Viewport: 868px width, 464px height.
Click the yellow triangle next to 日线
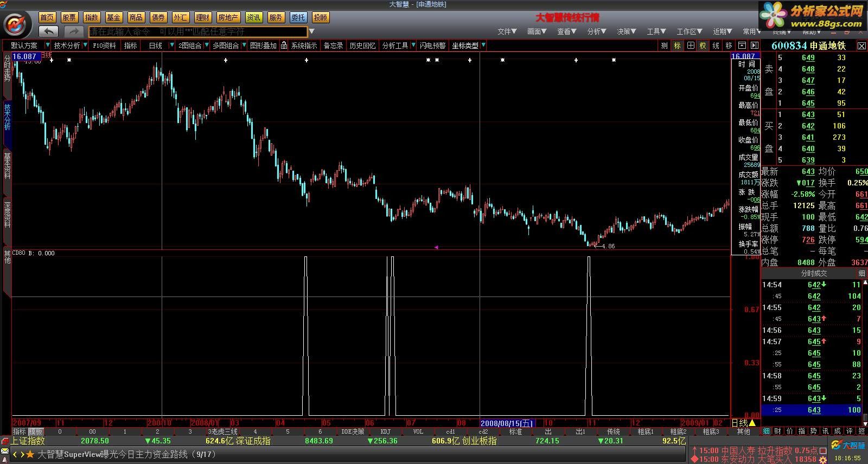tap(752, 423)
